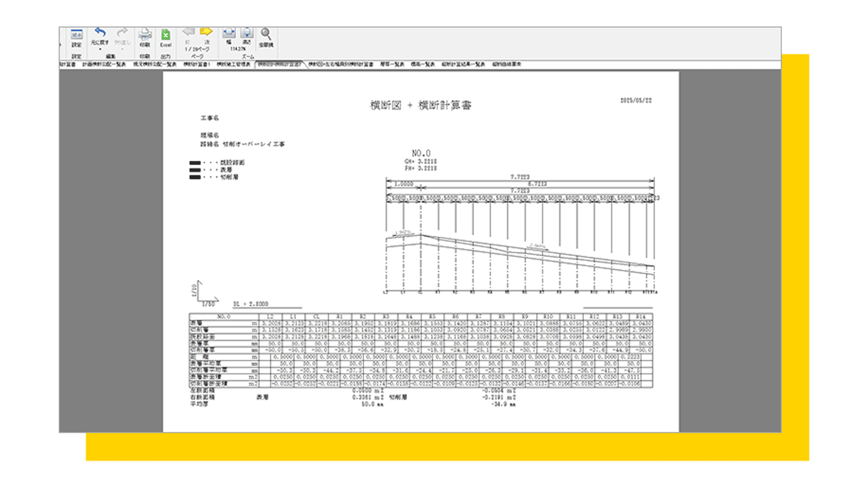
Task: Expand the dropdown under 元に戻す
Action: coord(100,49)
